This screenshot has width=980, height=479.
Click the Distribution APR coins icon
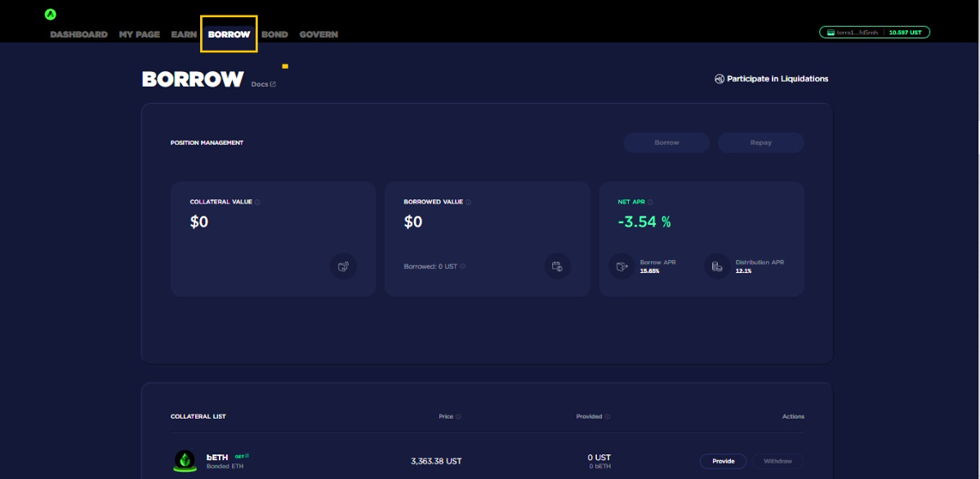point(717,266)
